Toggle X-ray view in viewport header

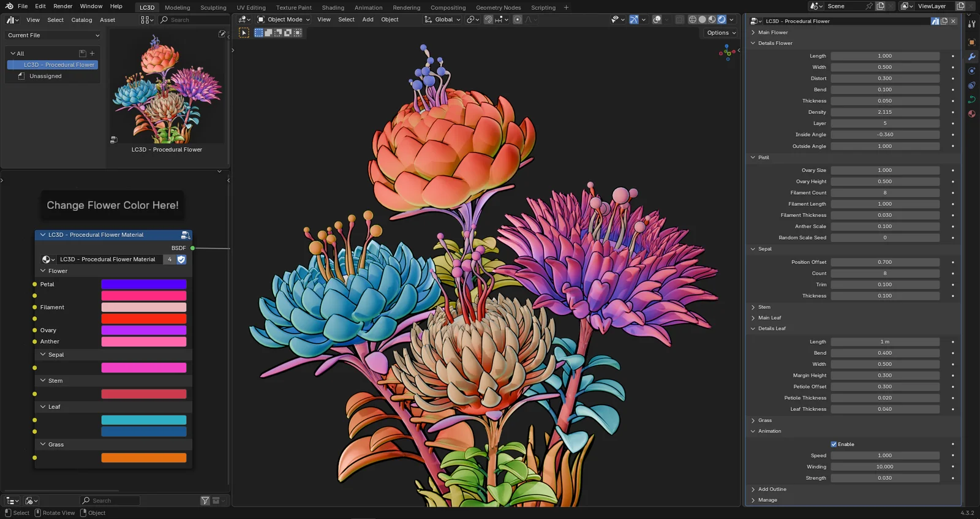(679, 20)
